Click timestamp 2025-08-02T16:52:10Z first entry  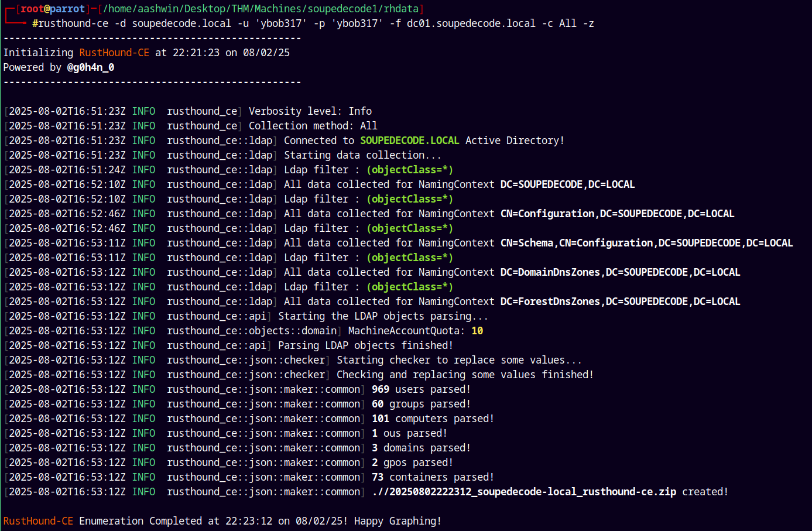click(x=67, y=184)
